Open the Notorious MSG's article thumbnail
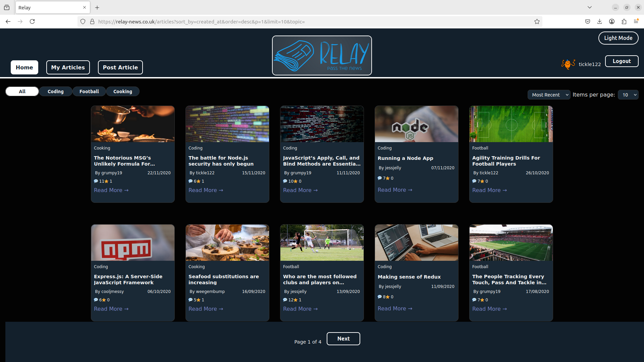The image size is (644, 362). (x=133, y=124)
